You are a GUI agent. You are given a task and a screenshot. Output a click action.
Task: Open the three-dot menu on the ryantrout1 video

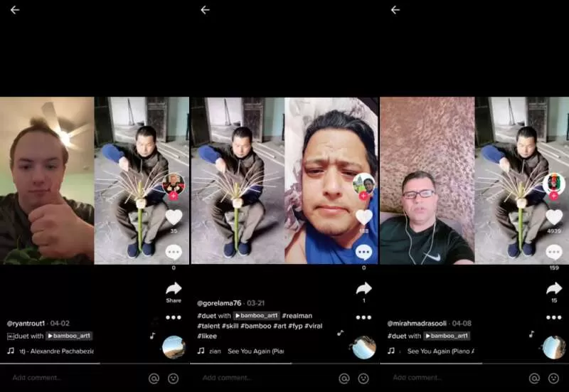(174, 317)
